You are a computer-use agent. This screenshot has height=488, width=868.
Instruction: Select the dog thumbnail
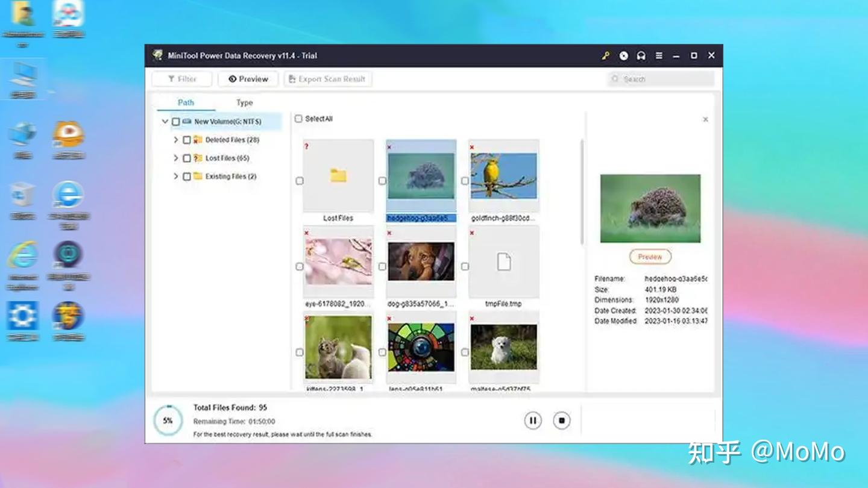coord(421,261)
